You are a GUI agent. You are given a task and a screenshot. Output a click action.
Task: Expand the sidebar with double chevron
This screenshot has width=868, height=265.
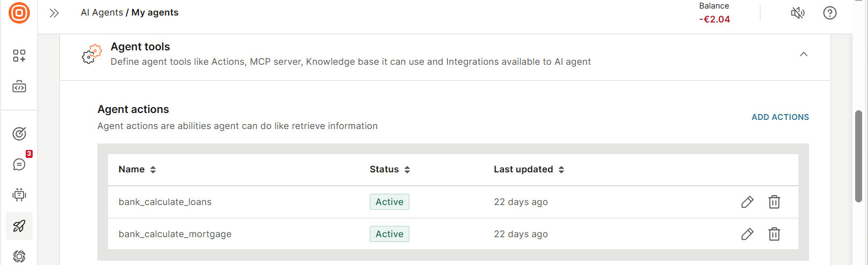point(54,13)
